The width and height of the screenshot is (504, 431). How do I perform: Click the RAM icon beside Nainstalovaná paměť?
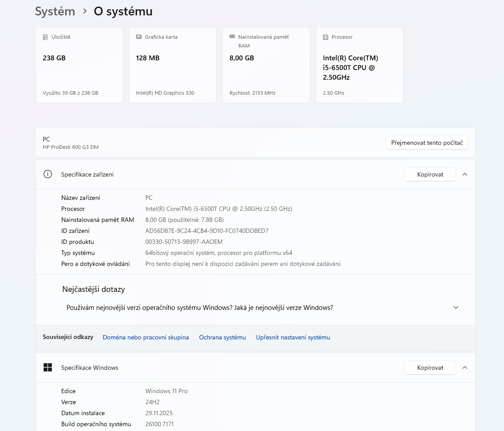(x=232, y=37)
